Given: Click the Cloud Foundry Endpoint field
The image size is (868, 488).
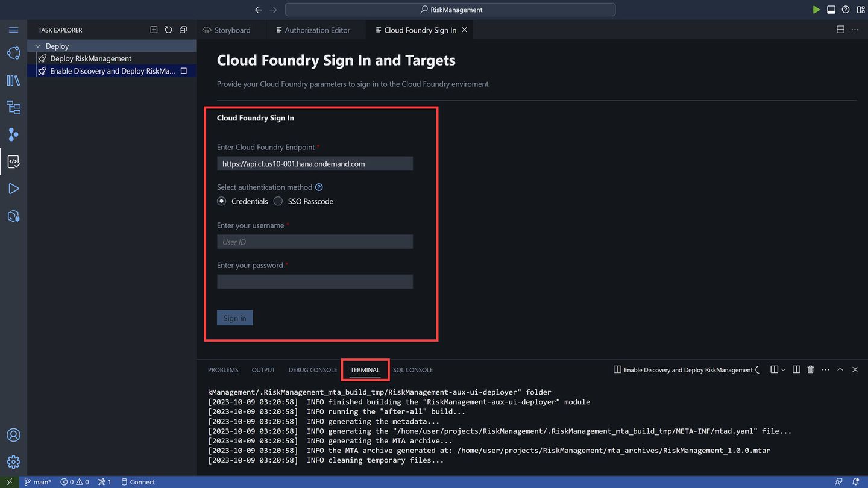Looking at the screenshot, I should tap(315, 163).
